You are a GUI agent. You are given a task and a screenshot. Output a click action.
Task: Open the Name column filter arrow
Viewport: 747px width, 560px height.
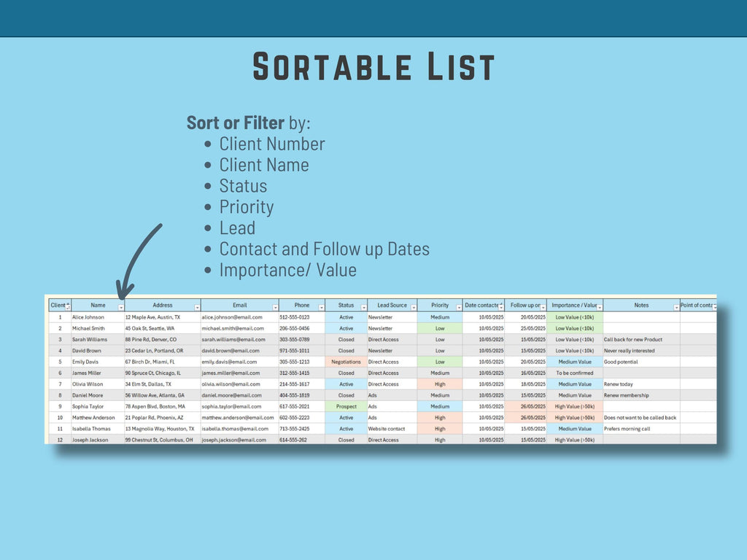120,308
